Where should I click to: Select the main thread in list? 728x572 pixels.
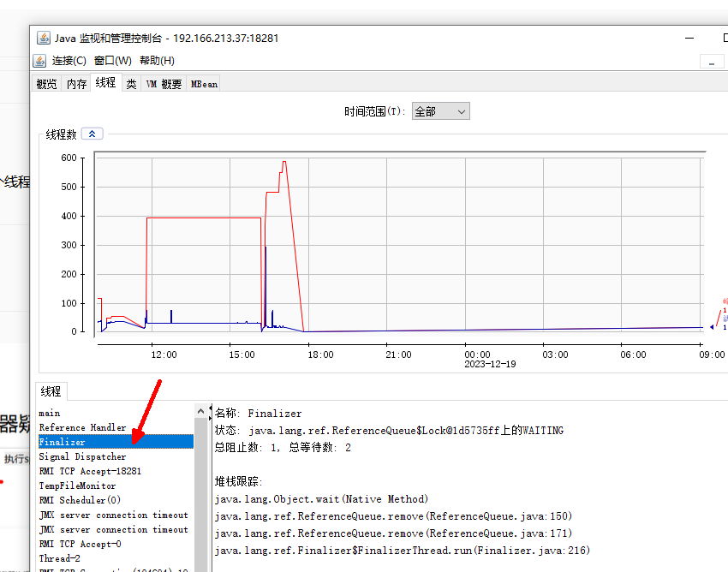point(50,413)
